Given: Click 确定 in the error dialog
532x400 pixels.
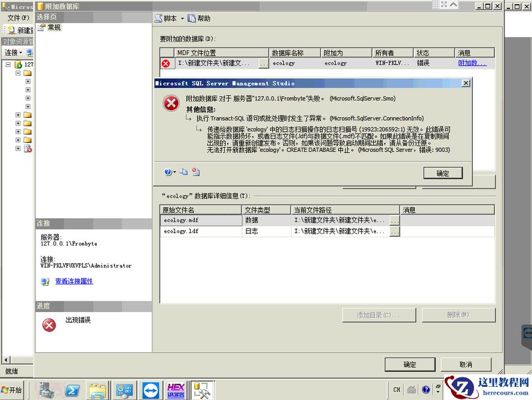Looking at the screenshot, I should point(443,173).
